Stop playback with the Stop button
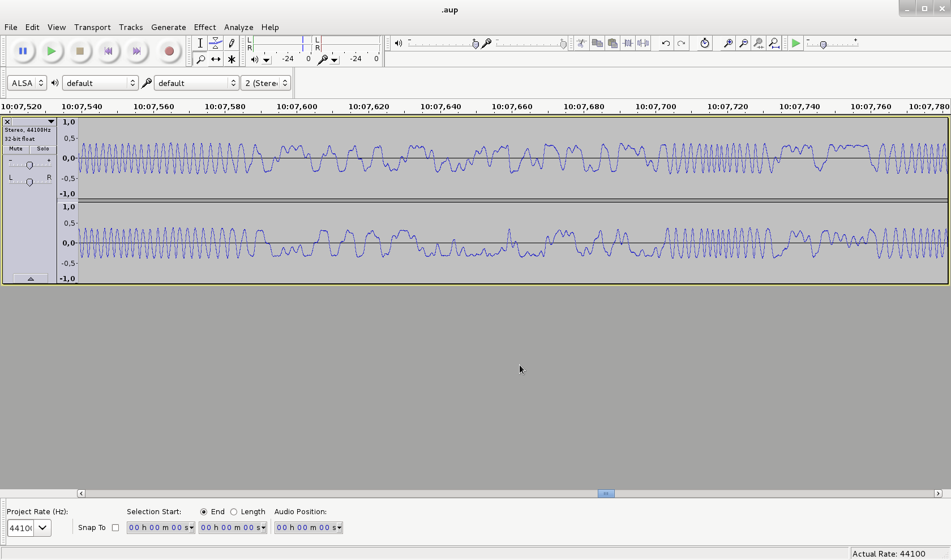The image size is (951, 560). click(x=80, y=51)
